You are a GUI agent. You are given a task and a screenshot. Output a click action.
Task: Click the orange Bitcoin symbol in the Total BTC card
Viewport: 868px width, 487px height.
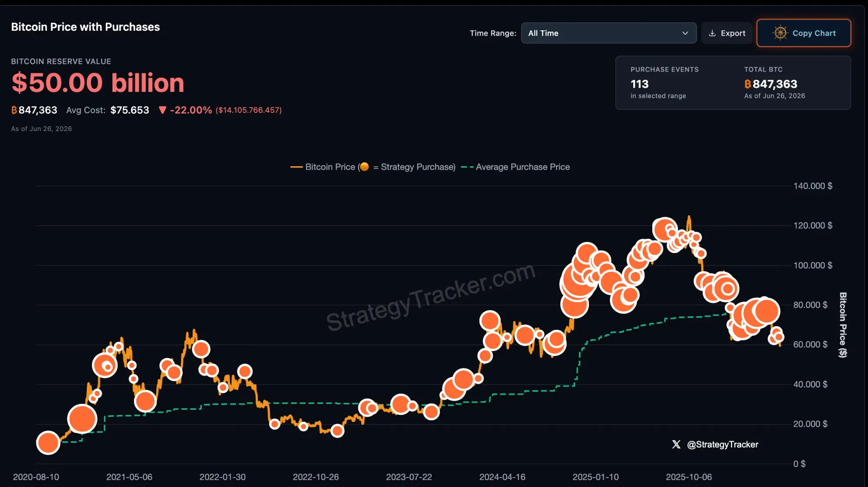748,84
